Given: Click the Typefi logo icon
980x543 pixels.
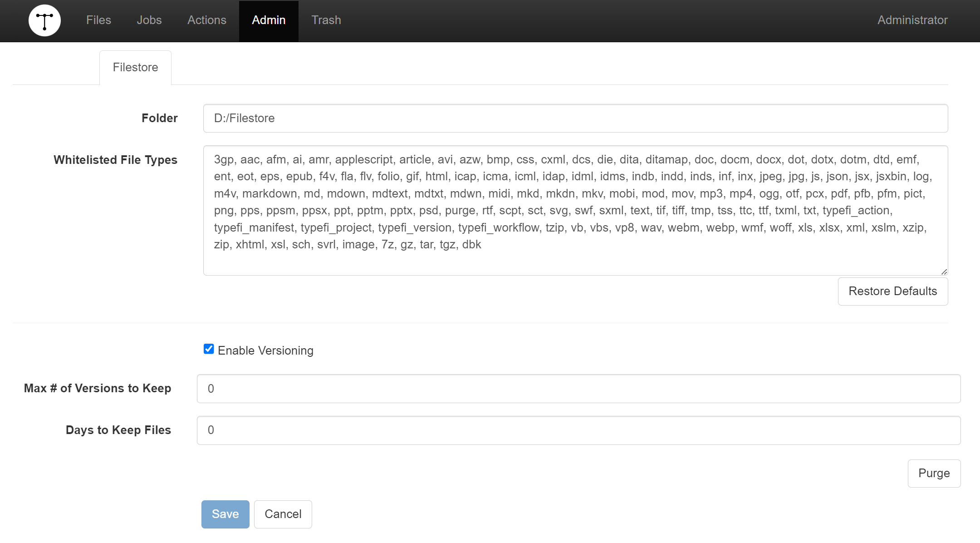Looking at the screenshot, I should pyautogui.click(x=44, y=20).
